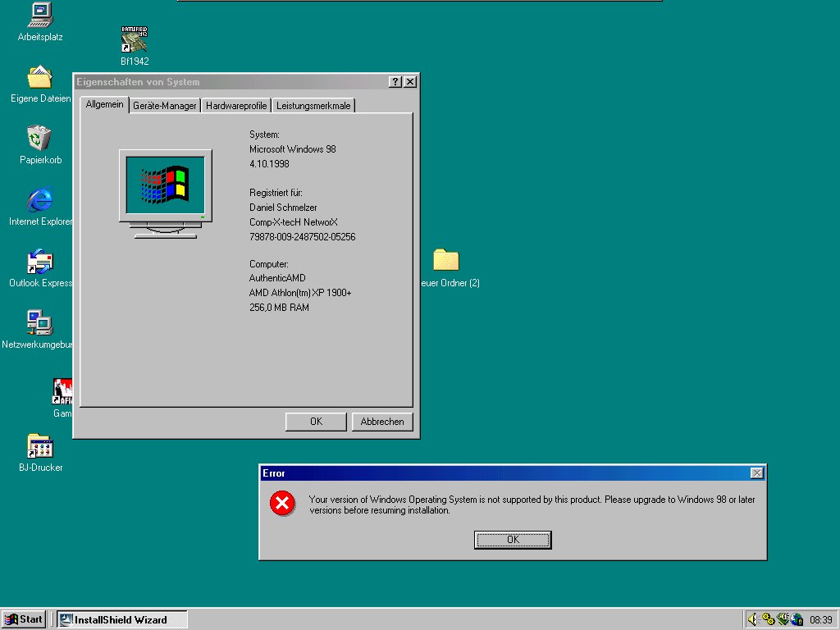Open the Start menu
This screenshot has width=840, height=630.
pos(24,619)
